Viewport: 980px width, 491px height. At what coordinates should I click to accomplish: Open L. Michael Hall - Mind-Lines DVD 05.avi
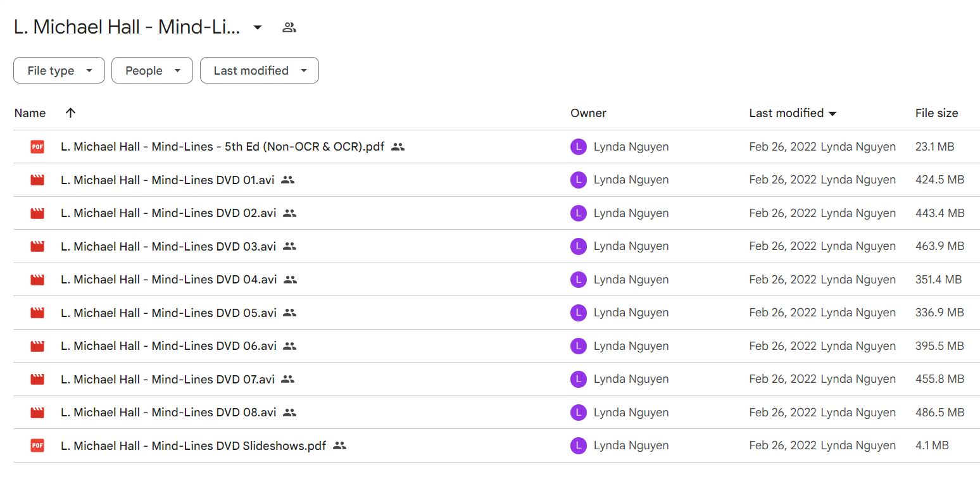(168, 313)
